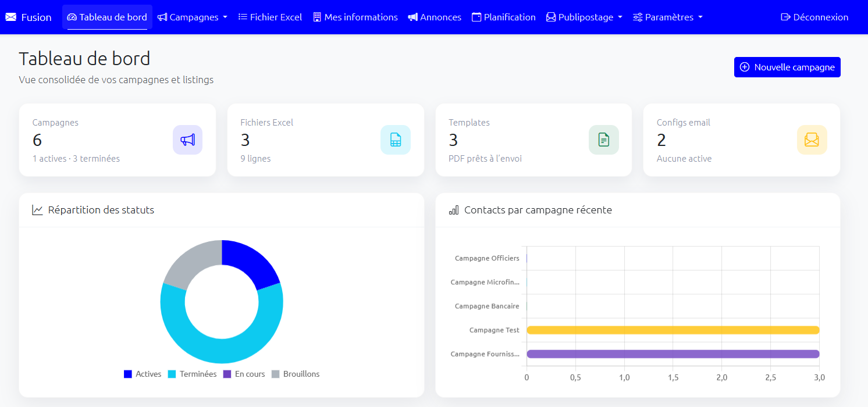Go to the Planification page
Screen dimensions: 868x407
point(503,17)
